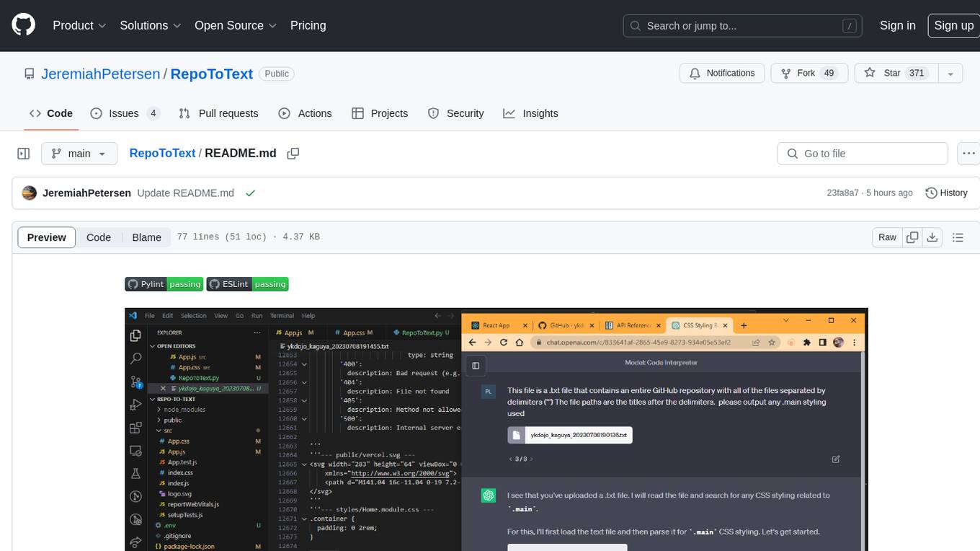Select the Code view
The width and height of the screenshot is (980, 551).
(99, 237)
